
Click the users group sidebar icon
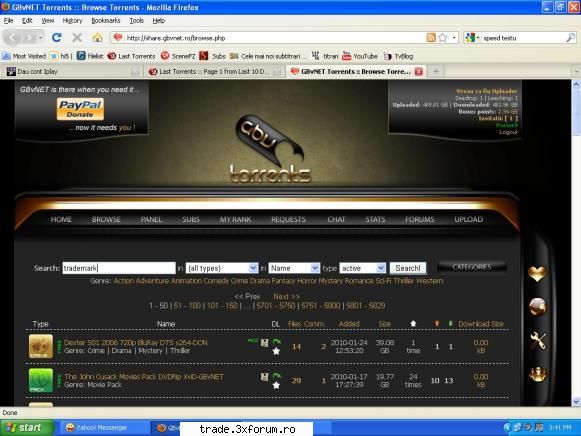538,374
